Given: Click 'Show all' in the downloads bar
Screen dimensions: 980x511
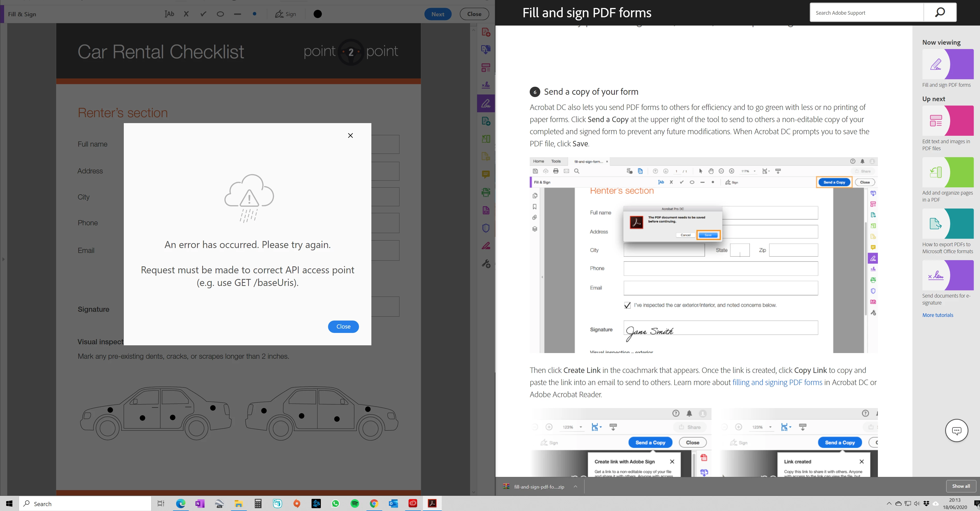Looking at the screenshot, I should pyautogui.click(x=961, y=486).
